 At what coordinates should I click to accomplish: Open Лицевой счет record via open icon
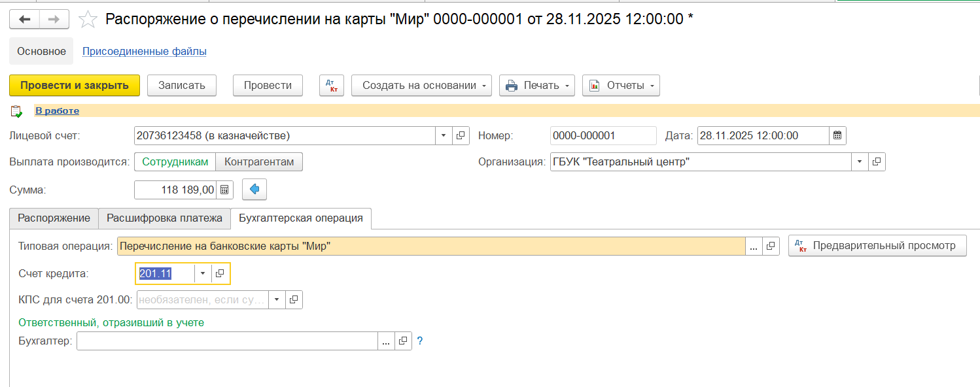click(x=461, y=136)
